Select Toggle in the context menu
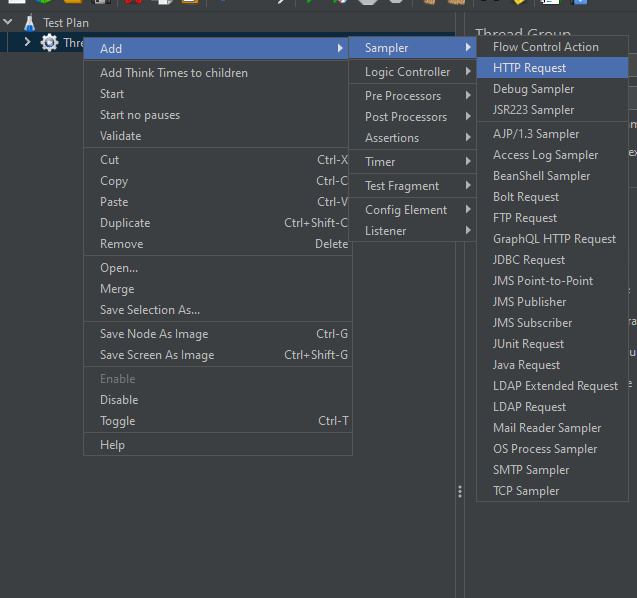 [218, 421]
